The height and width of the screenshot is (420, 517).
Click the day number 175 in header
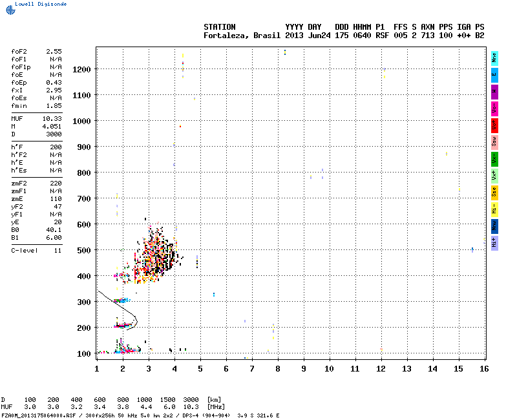point(341,36)
